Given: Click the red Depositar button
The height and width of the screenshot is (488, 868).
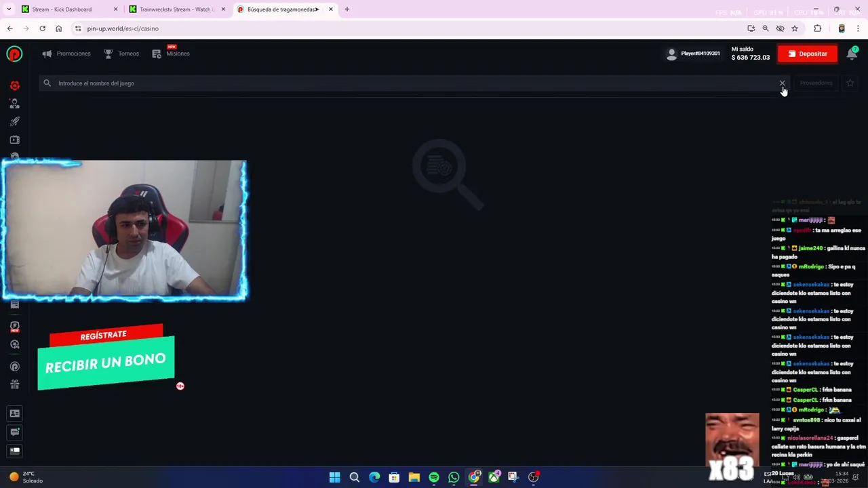Looking at the screenshot, I should [807, 54].
